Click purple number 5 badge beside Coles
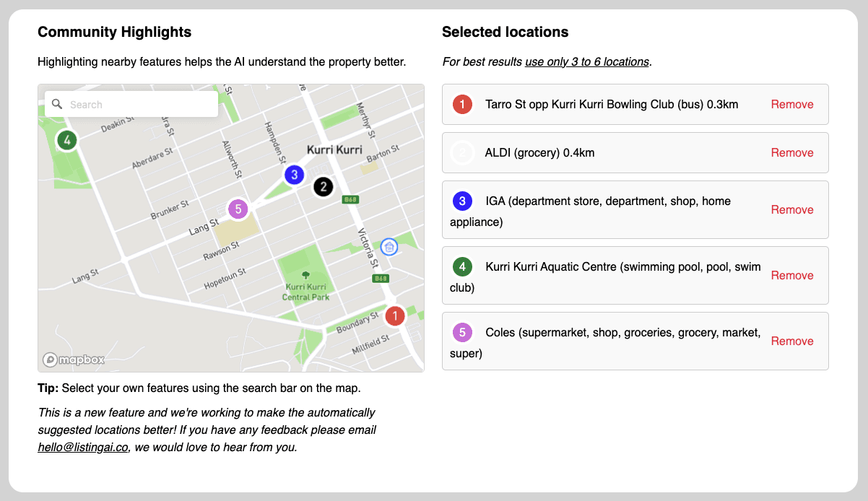Image resolution: width=868 pixels, height=501 pixels. pos(462,333)
